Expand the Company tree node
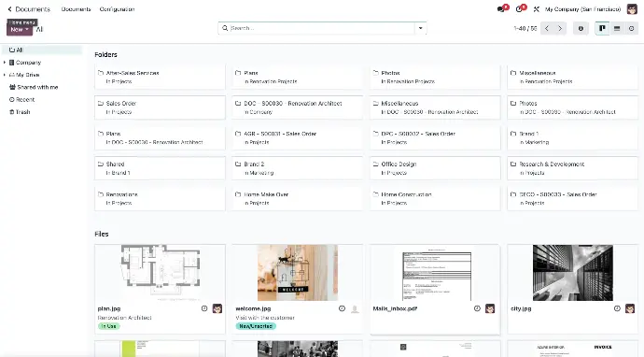 (5, 63)
